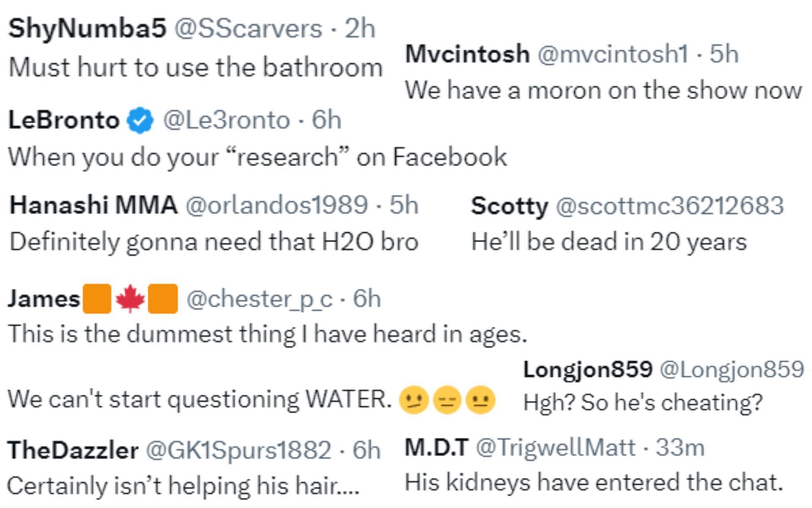The image size is (812, 508).
Task: Click the first orange square after James
Action: point(97,298)
